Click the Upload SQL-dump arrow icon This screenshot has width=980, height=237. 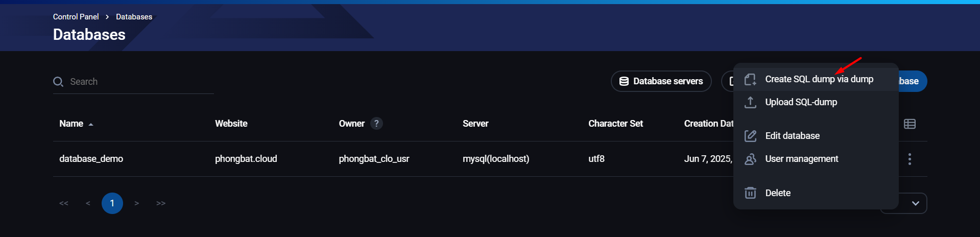(750, 102)
